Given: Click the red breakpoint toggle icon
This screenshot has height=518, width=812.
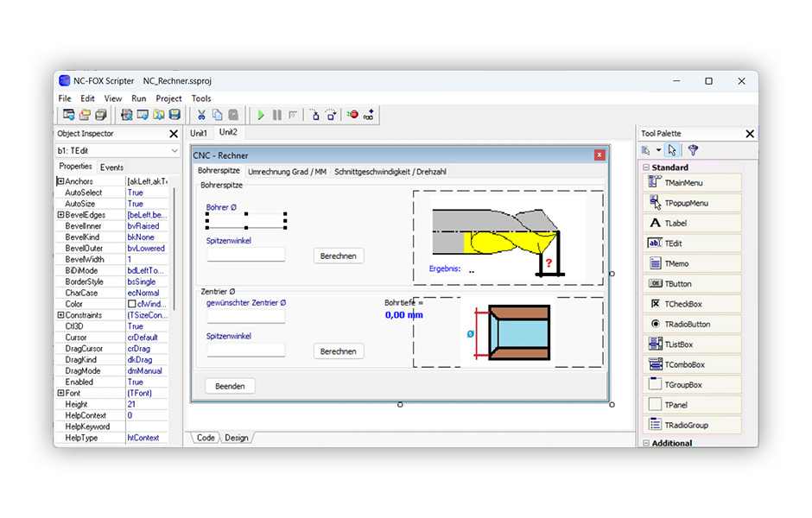Looking at the screenshot, I should [352, 115].
